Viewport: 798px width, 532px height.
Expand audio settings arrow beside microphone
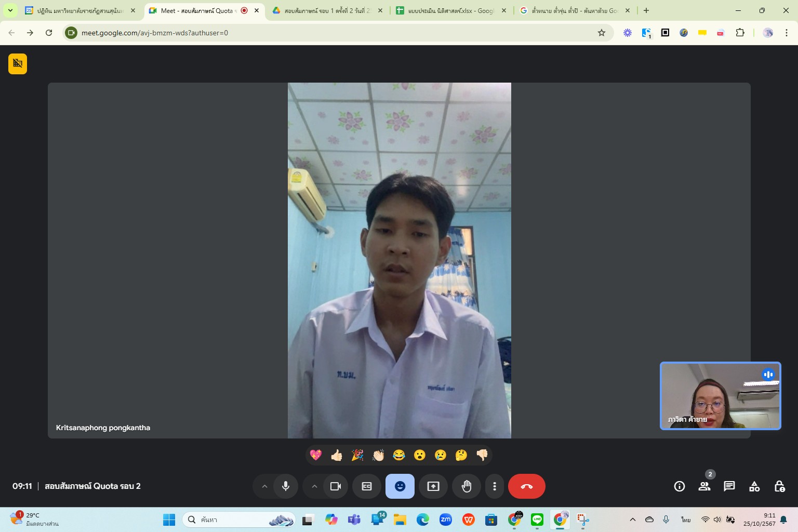(264, 486)
